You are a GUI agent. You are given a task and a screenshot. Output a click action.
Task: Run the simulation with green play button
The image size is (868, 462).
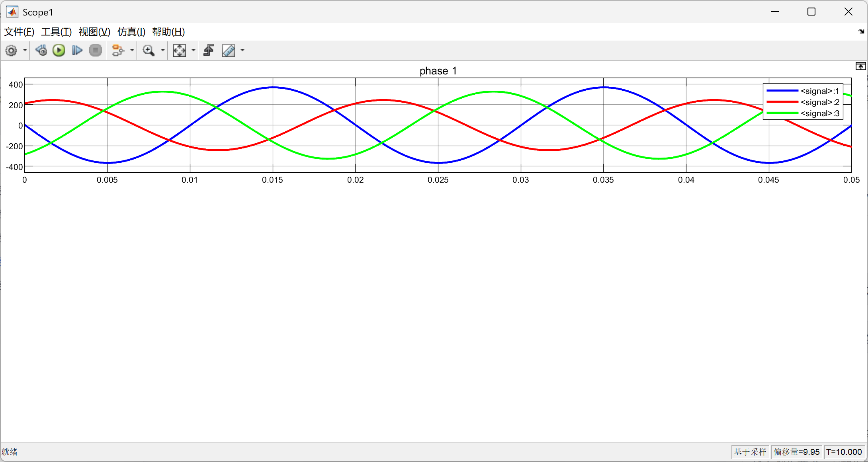[x=59, y=51]
